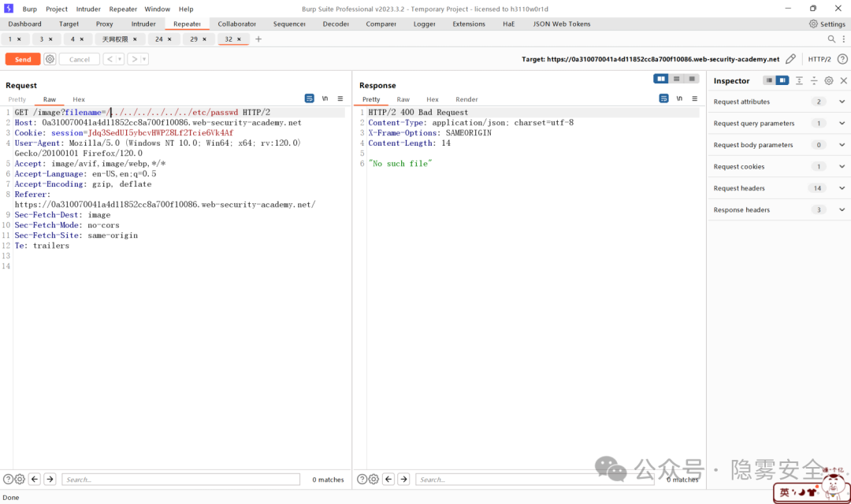
Task: Close Repeater tab 24
Action: tap(169, 39)
